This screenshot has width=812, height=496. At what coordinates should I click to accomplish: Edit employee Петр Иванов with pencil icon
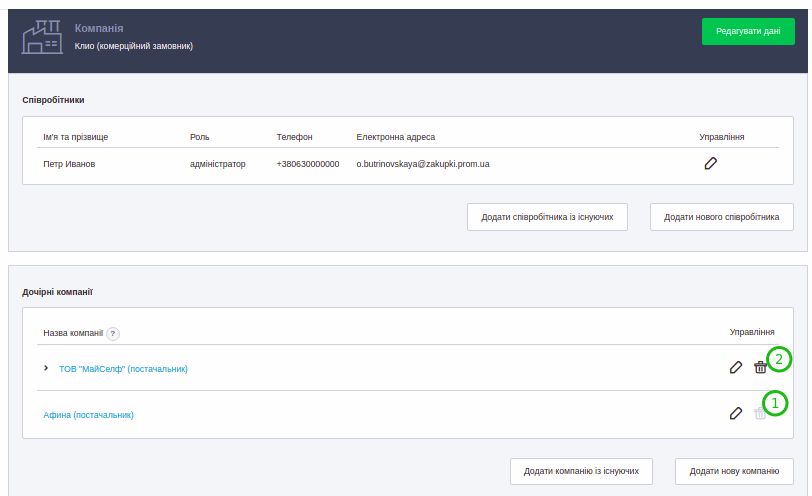coord(710,163)
